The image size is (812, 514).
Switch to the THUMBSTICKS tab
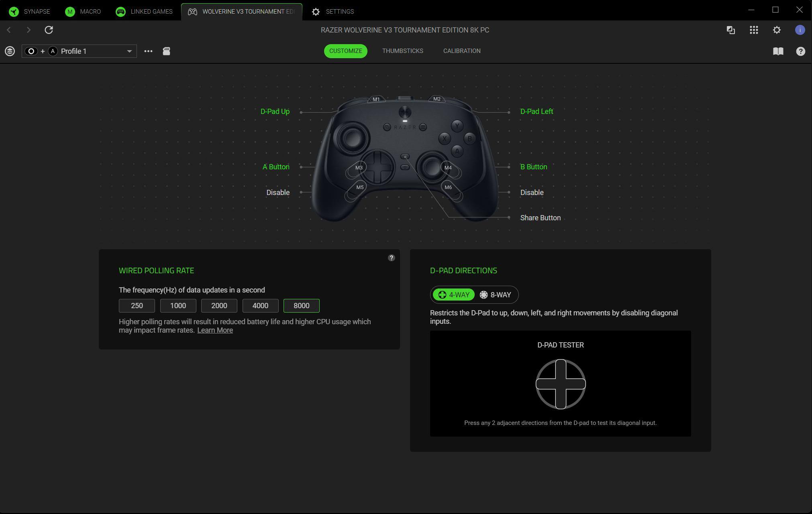402,51
